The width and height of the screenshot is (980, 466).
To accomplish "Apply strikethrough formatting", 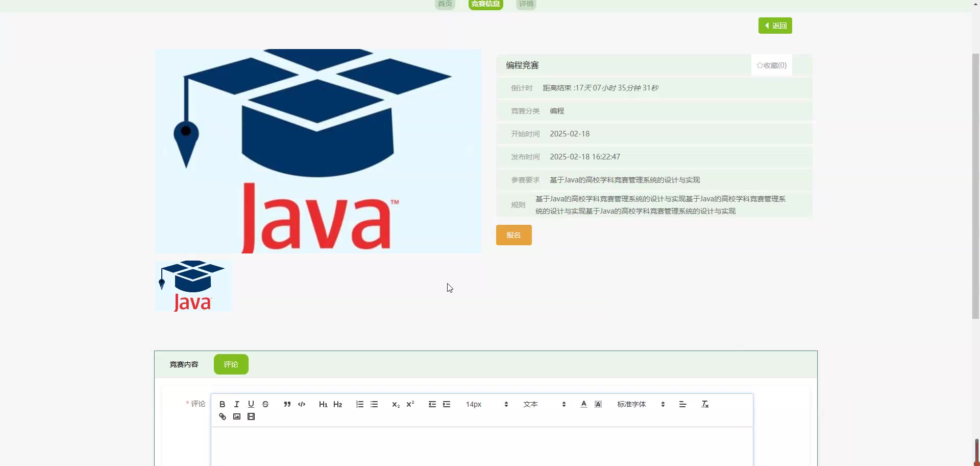I will [265, 404].
